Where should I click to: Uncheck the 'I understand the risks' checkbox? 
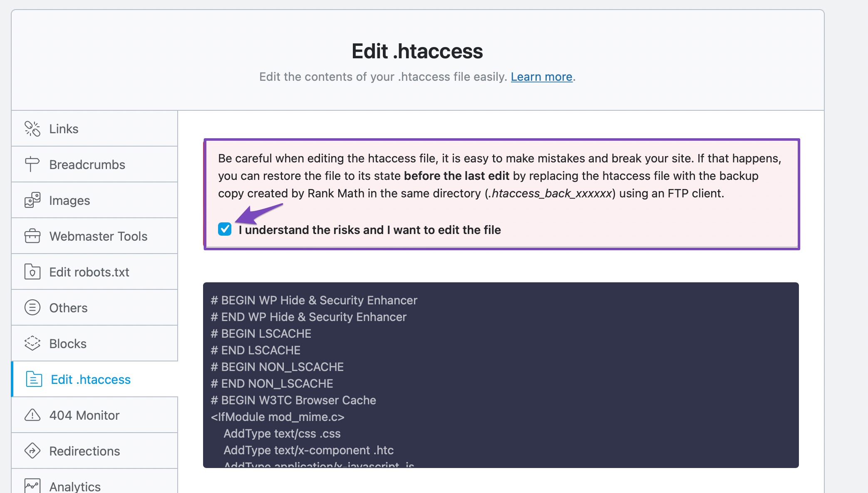click(x=225, y=229)
